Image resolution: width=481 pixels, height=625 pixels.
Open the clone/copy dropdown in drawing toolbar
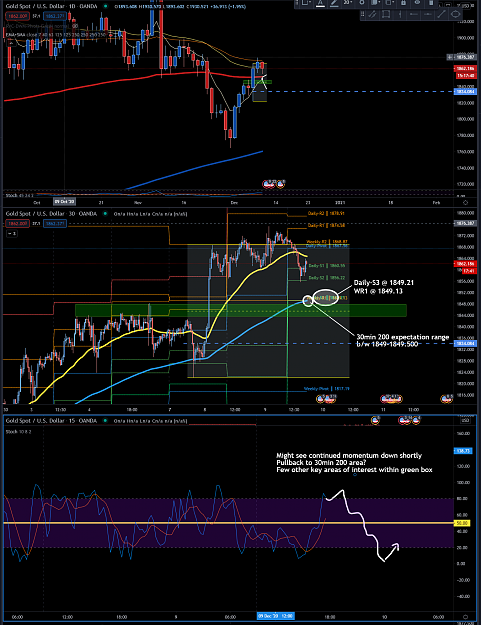coord(389,3)
